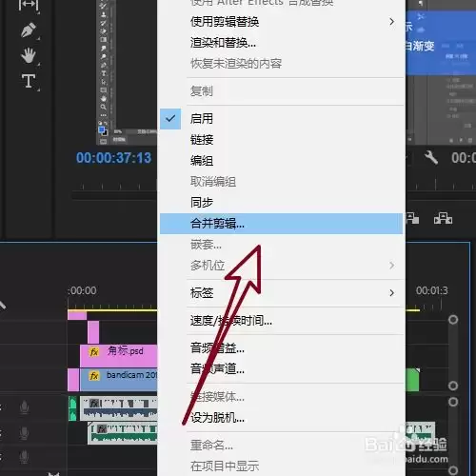
Task: Click the video track scroll handle circle
Action: click(453, 386)
